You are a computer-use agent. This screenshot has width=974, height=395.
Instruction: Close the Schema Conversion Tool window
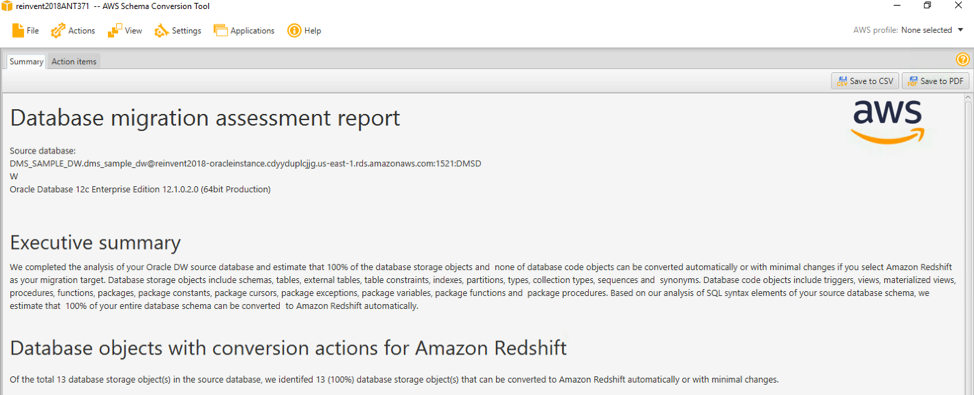click(x=957, y=6)
